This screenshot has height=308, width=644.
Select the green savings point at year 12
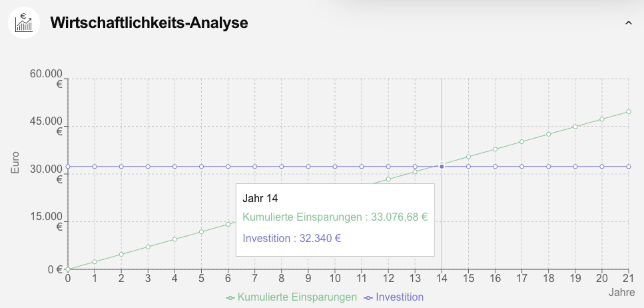point(388,179)
